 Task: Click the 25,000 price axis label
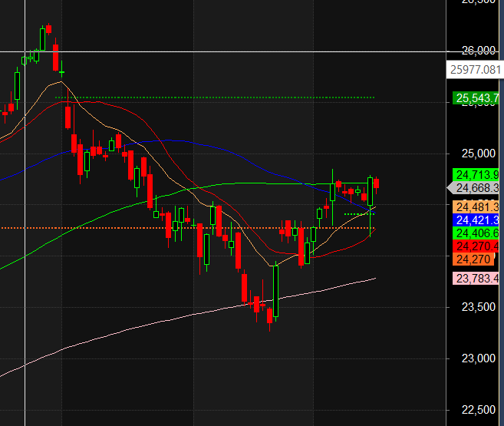[478, 154]
